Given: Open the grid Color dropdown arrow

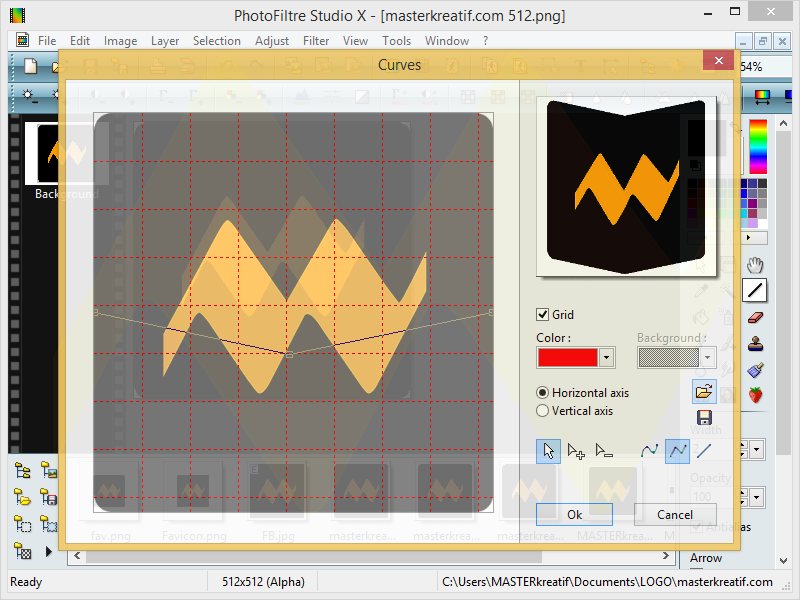Looking at the screenshot, I should (x=606, y=358).
